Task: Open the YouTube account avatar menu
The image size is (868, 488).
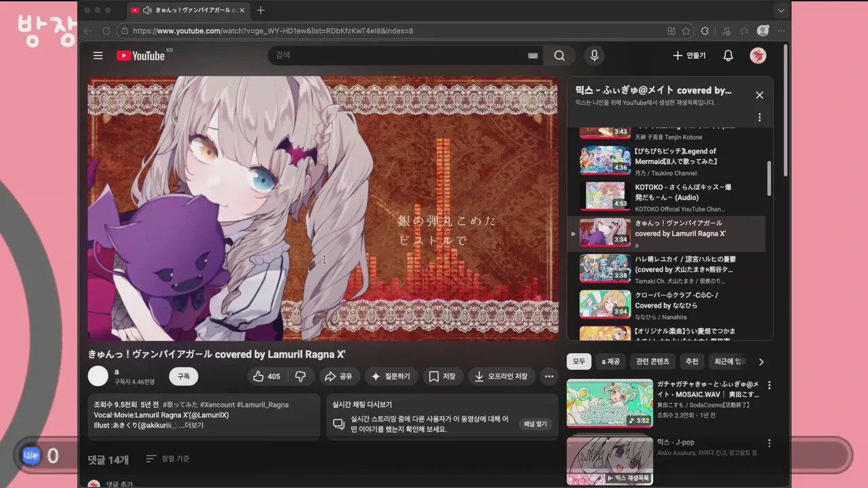Action: click(x=758, y=56)
